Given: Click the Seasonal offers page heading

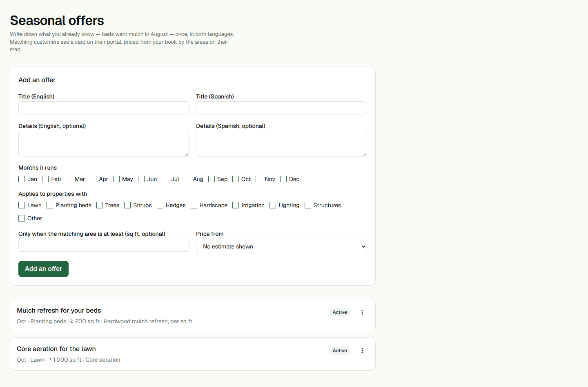Looking at the screenshot, I should click(57, 20).
